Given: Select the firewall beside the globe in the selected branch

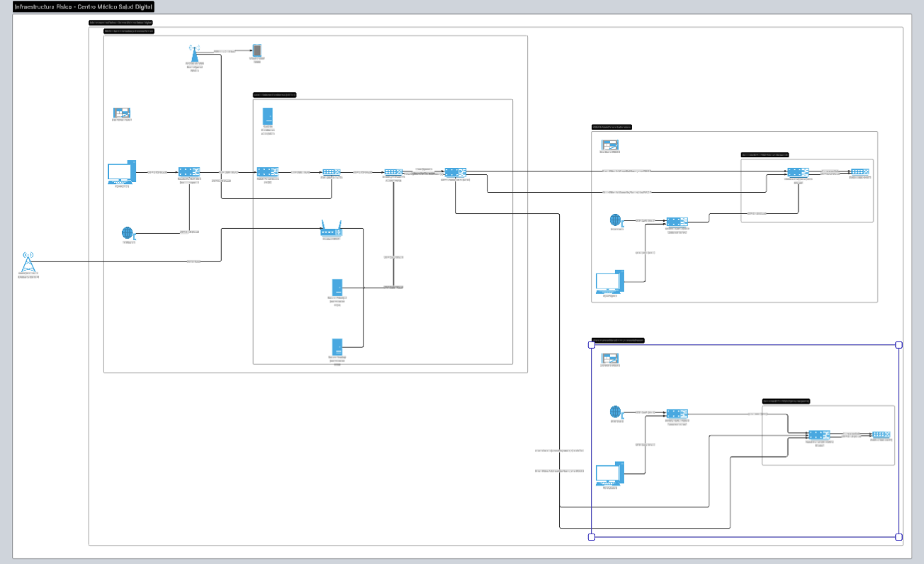Looking at the screenshot, I should [x=677, y=413].
